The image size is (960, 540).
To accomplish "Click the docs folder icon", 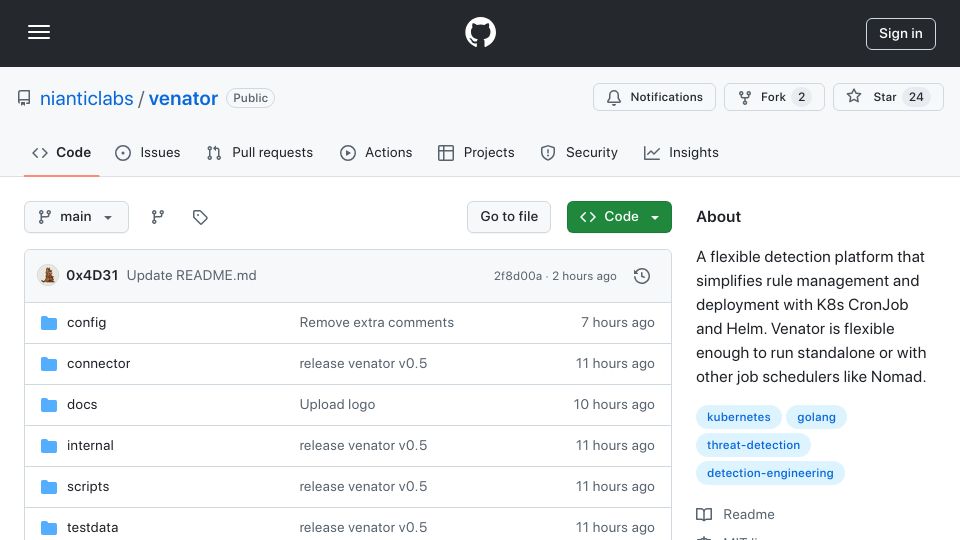I will pos(49,405).
